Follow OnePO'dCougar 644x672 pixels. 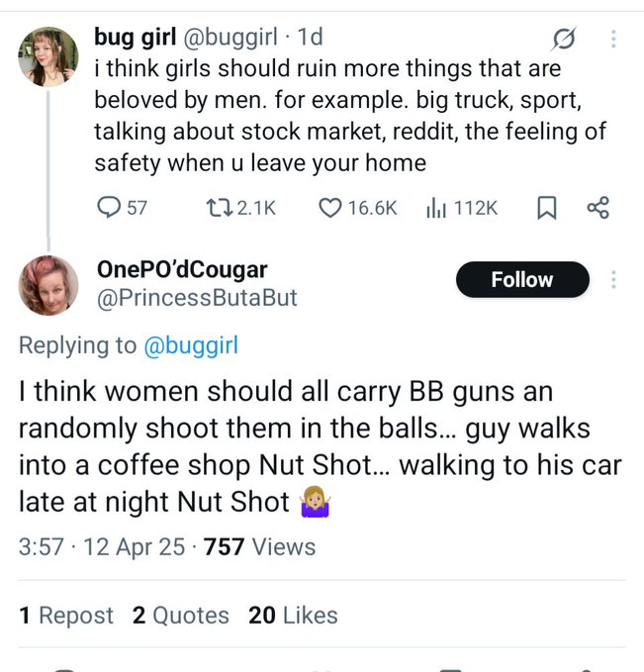point(521,280)
